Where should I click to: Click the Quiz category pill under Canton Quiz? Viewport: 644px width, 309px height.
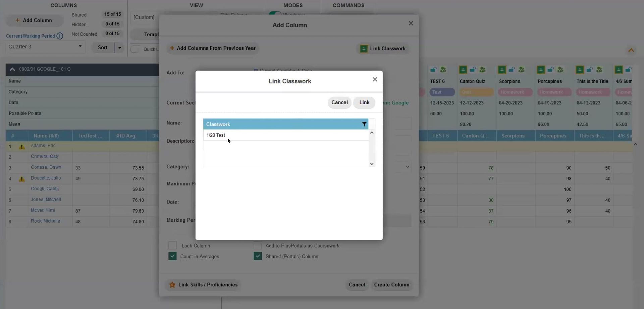pos(476,92)
